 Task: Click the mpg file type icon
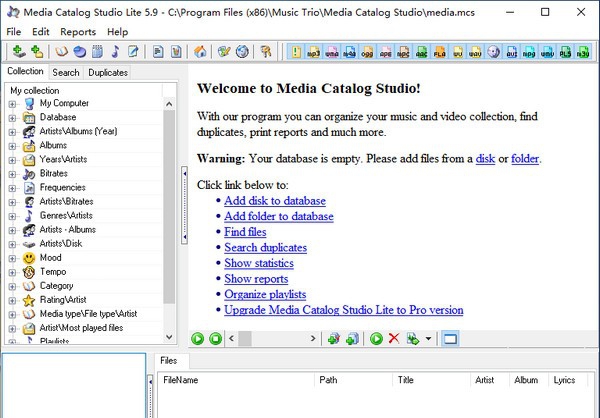click(529, 52)
